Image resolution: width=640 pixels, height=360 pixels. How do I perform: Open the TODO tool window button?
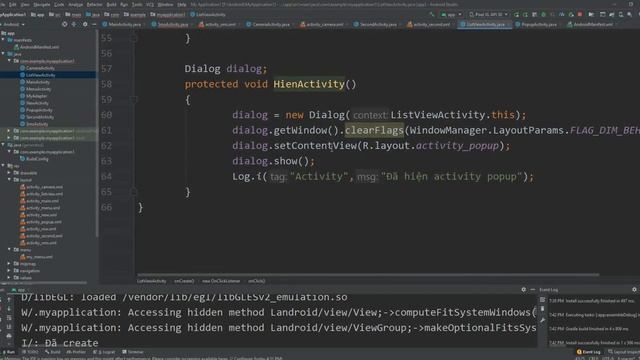click(x=30, y=352)
